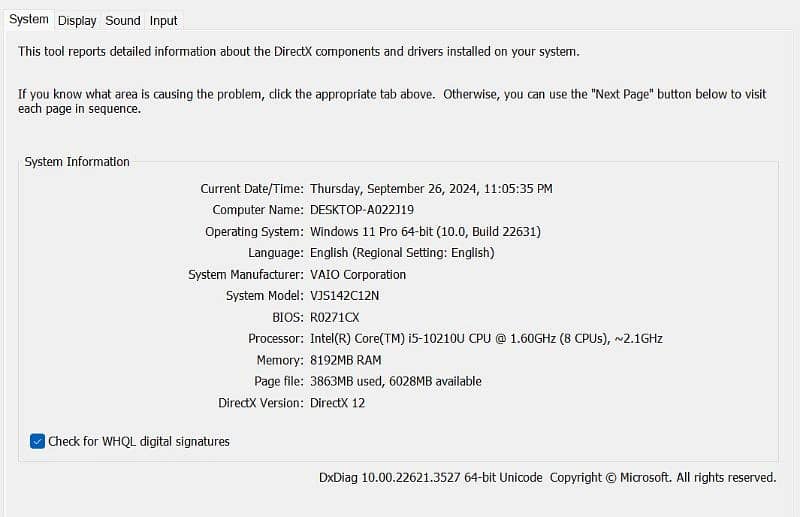Image resolution: width=800 pixels, height=517 pixels.
Task: Toggle the WHQL digital signatures checkbox
Action: pos(38,441)
